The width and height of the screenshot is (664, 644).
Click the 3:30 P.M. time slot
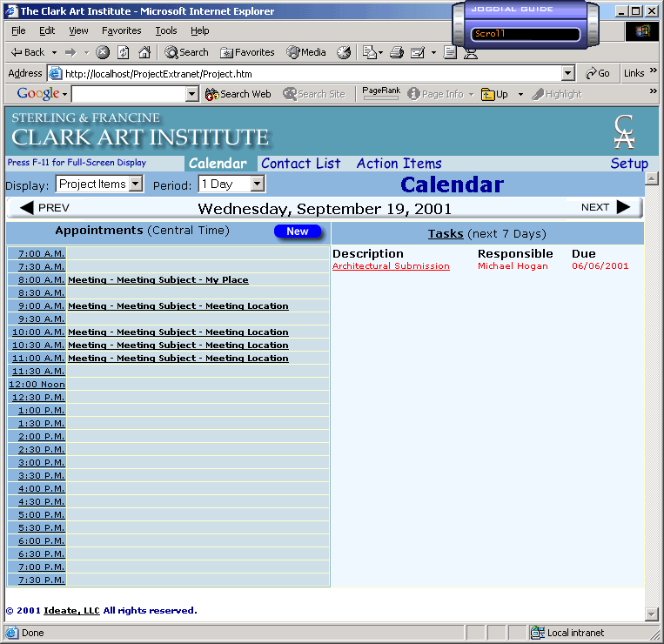[41, 476]
